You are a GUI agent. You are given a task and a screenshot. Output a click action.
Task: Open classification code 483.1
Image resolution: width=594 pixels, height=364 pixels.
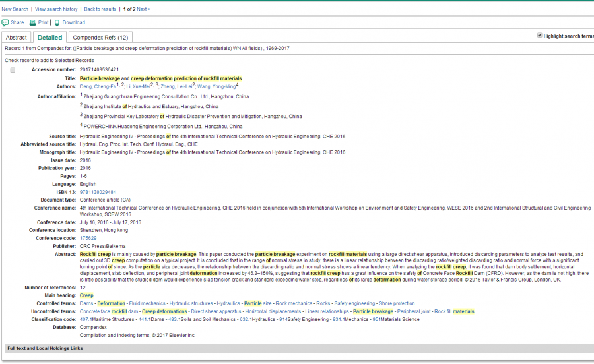point(175,319)
